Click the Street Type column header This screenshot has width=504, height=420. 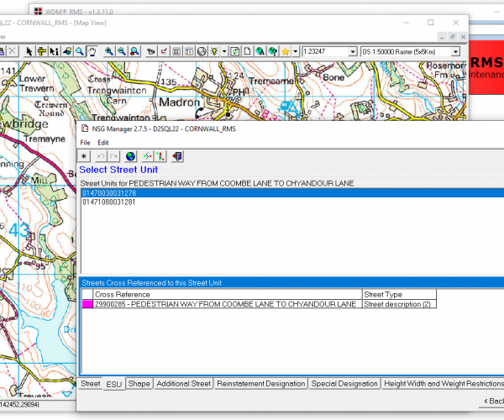[381, 294]
